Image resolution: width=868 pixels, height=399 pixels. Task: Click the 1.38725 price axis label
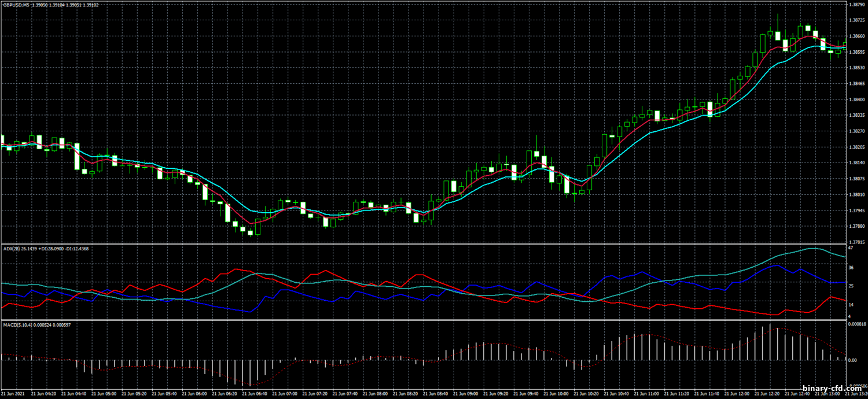856,20
